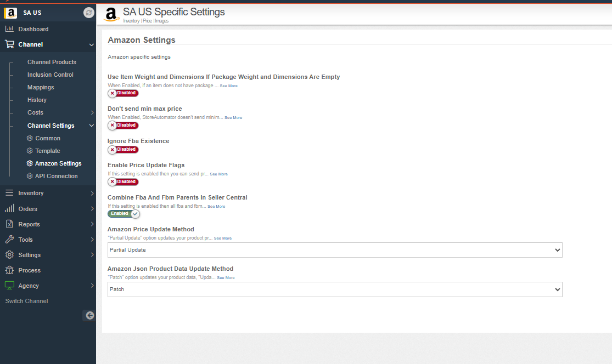Open Amazon Json Product Data Update Method dropdown
This screenshot has height=364, width=612.
point(335,289)
